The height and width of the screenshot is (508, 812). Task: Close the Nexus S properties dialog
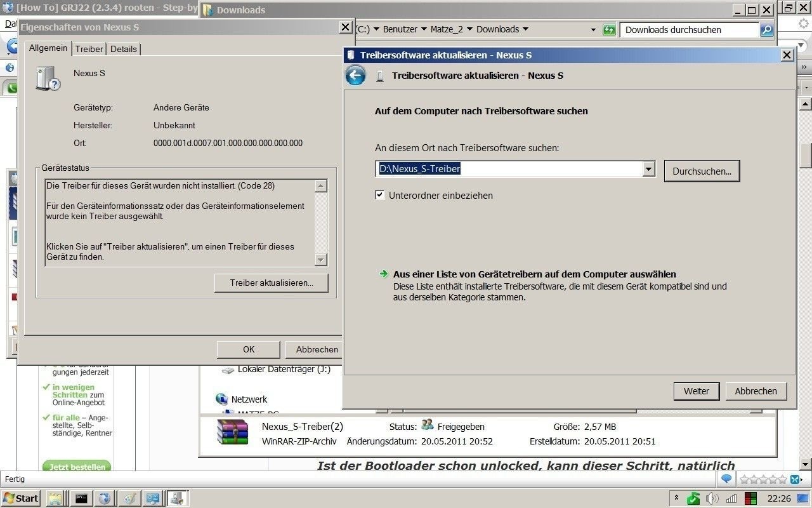[345, 27]
